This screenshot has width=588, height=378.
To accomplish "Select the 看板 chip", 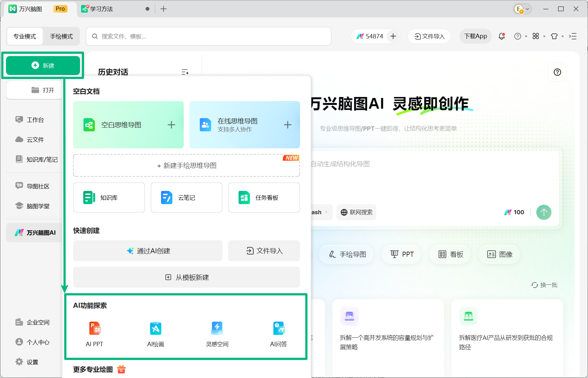I will 451,254.
